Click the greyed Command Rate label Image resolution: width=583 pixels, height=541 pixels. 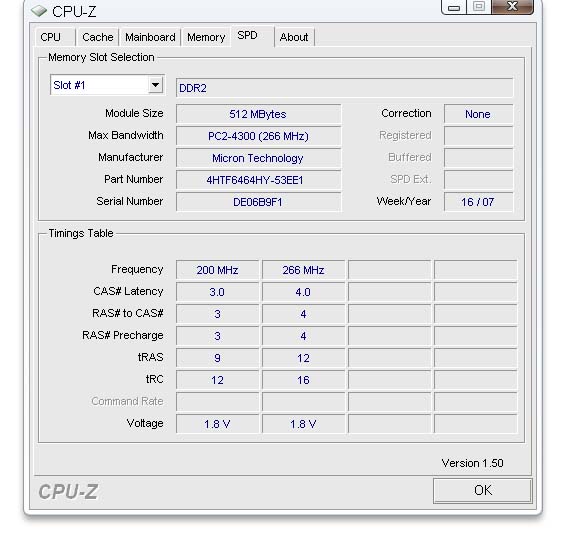pyautogui.click(x=127, y=401)
